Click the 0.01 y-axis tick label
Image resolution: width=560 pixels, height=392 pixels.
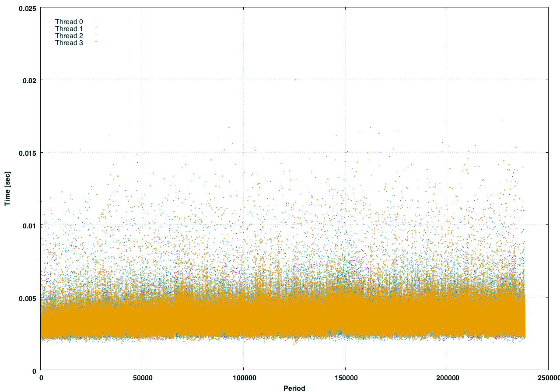[29, 225]
